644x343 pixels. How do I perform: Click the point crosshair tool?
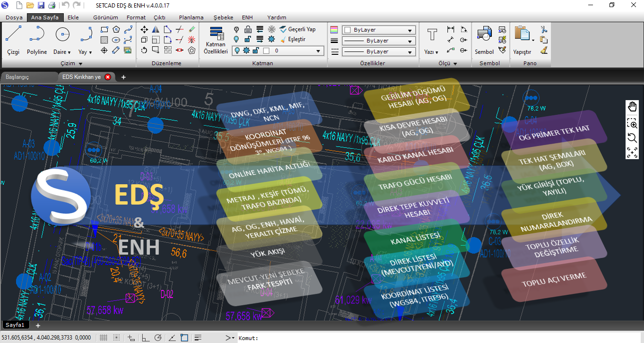click(104, 50)
